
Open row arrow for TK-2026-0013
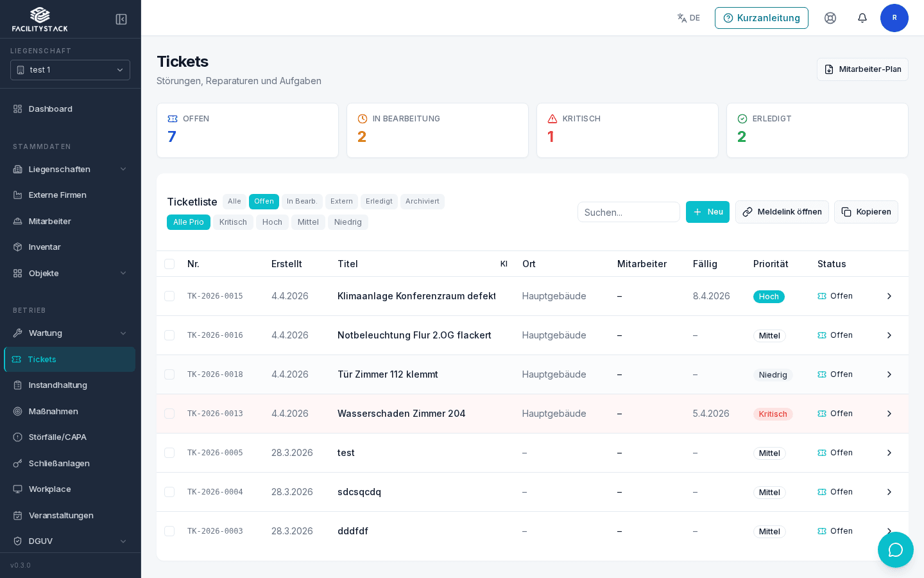(x=889, y=414)
